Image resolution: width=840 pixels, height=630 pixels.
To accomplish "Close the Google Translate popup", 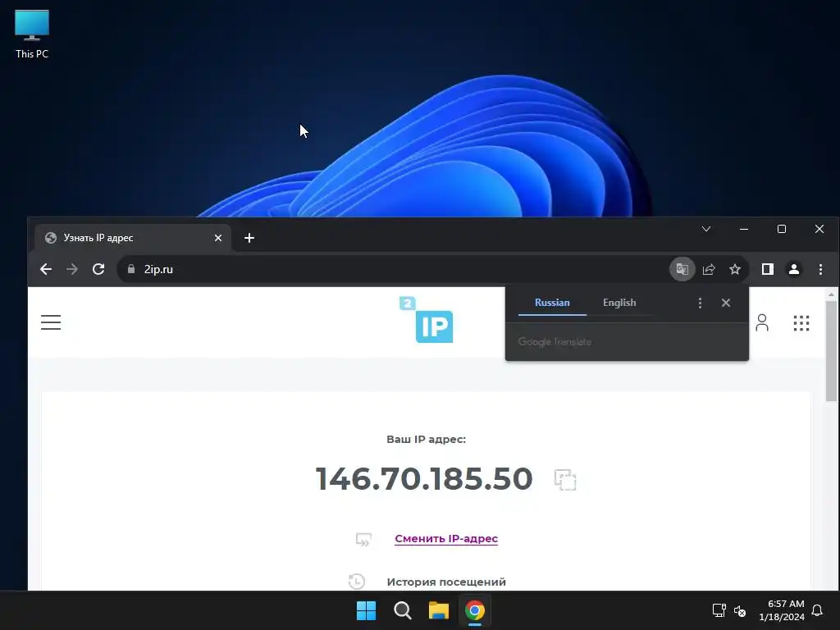I will (726, 304).
